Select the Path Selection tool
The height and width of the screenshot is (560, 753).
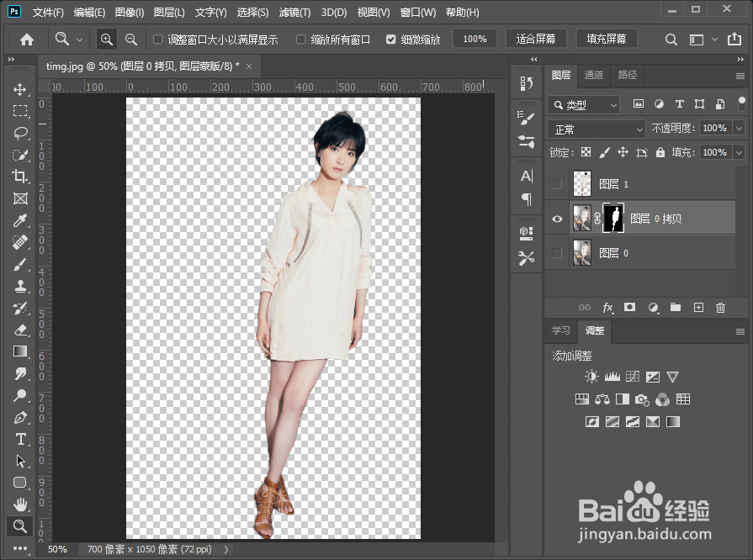pos(19,461)
